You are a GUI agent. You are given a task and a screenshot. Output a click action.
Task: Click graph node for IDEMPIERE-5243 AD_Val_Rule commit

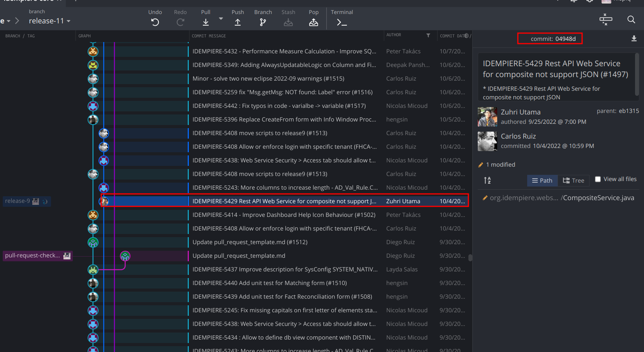coord(104,188)
